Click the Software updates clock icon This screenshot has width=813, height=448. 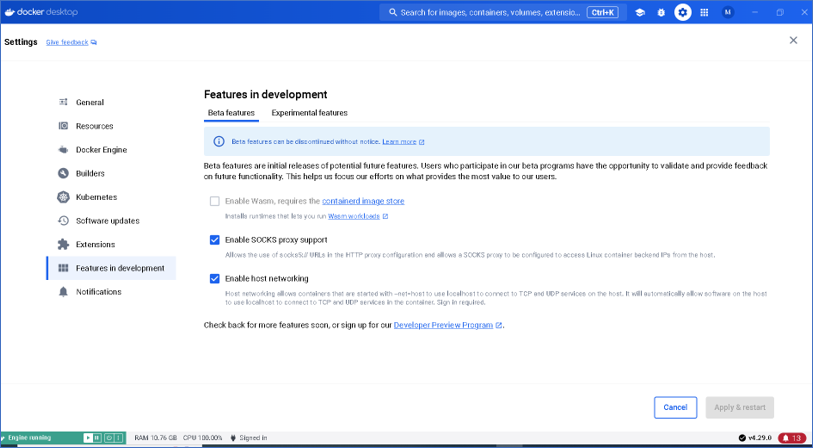[63, 221]
